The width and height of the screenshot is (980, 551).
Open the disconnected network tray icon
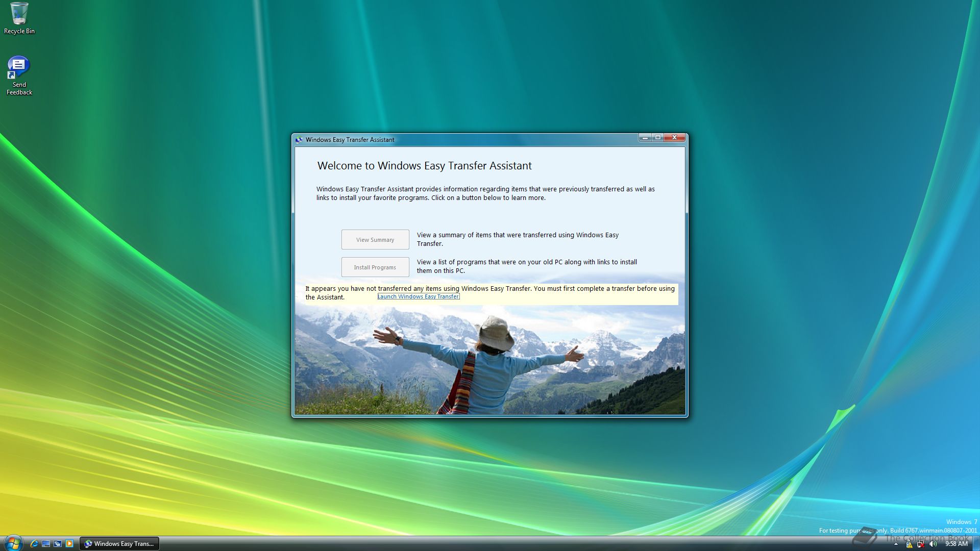pos(921,544)
